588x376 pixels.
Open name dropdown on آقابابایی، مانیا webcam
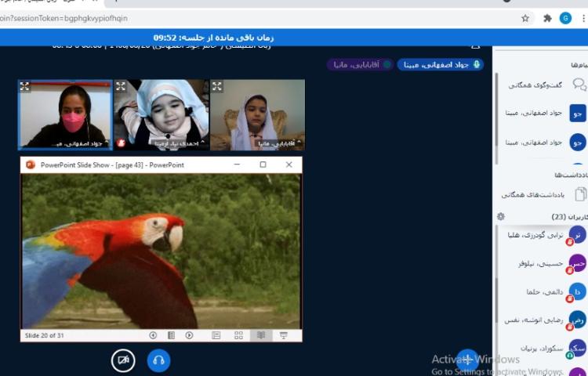[x=279, y=143]
